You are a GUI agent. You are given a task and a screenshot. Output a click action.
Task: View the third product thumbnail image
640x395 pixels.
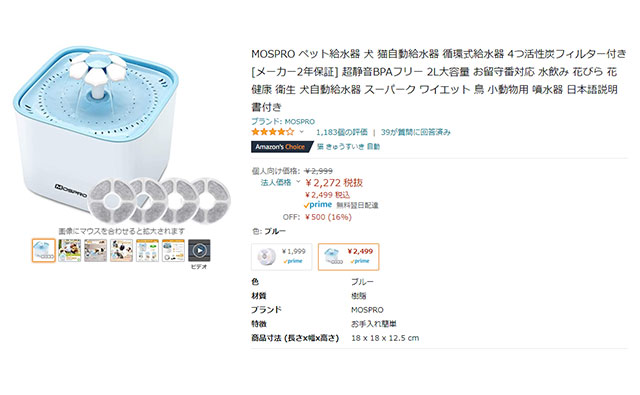click(x=96, y=250)
